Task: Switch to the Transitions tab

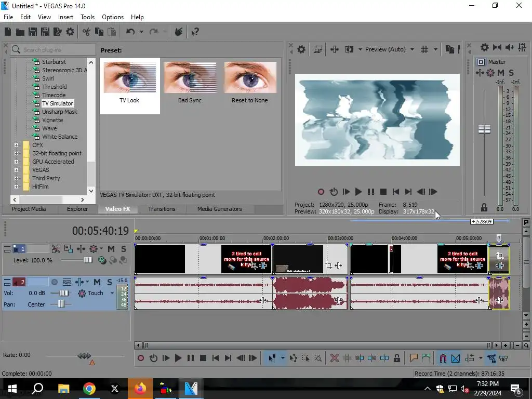Action: click(x=162, y=209)
